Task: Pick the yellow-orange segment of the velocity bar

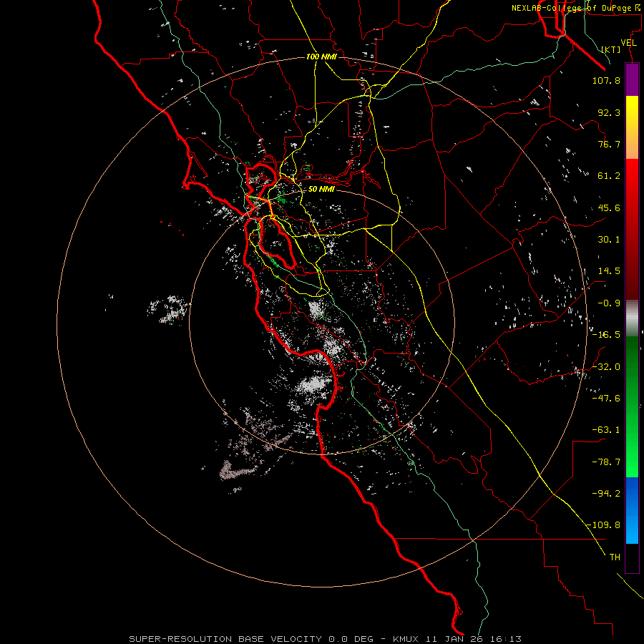Action: pos(632,128)
